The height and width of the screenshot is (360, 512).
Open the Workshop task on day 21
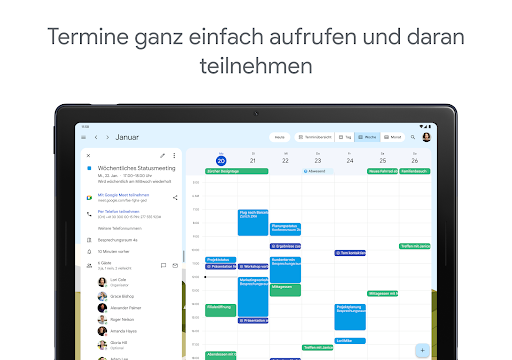click(x=253, y=267)
